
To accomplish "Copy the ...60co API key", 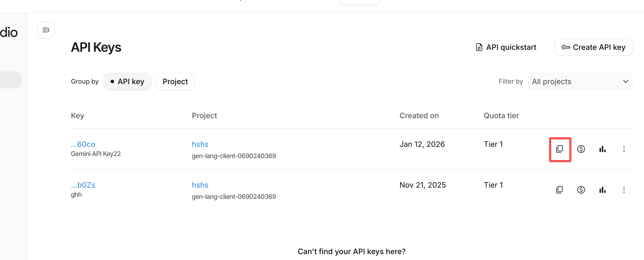I will click(x=560, y=149).
